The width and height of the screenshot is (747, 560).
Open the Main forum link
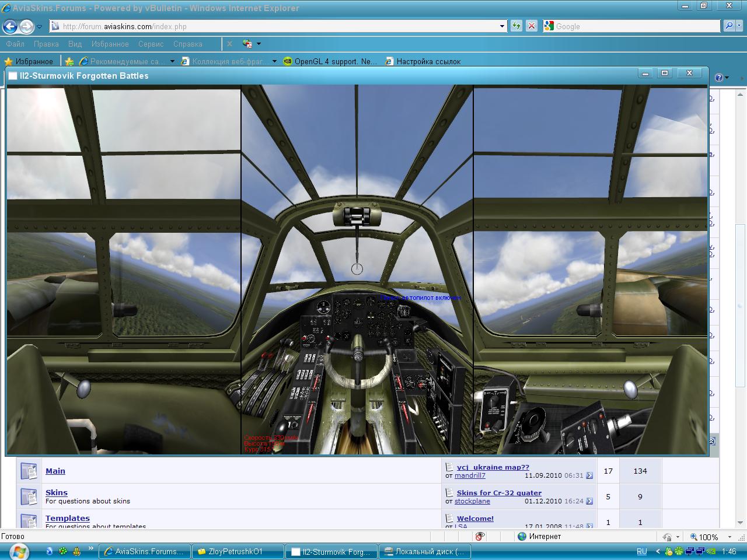[55, 471]
